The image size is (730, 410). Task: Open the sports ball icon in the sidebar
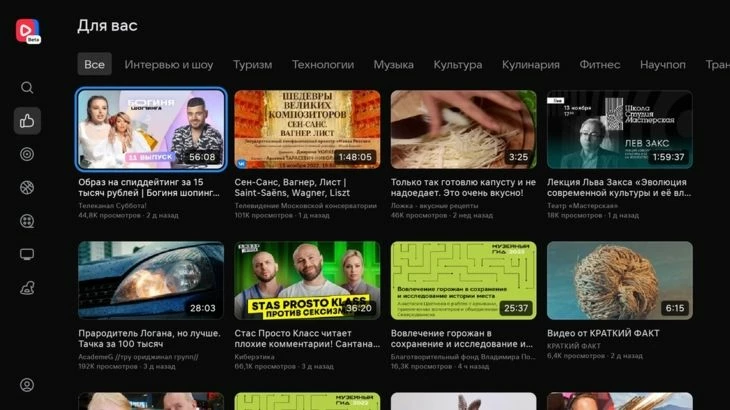tap(27, 188)
